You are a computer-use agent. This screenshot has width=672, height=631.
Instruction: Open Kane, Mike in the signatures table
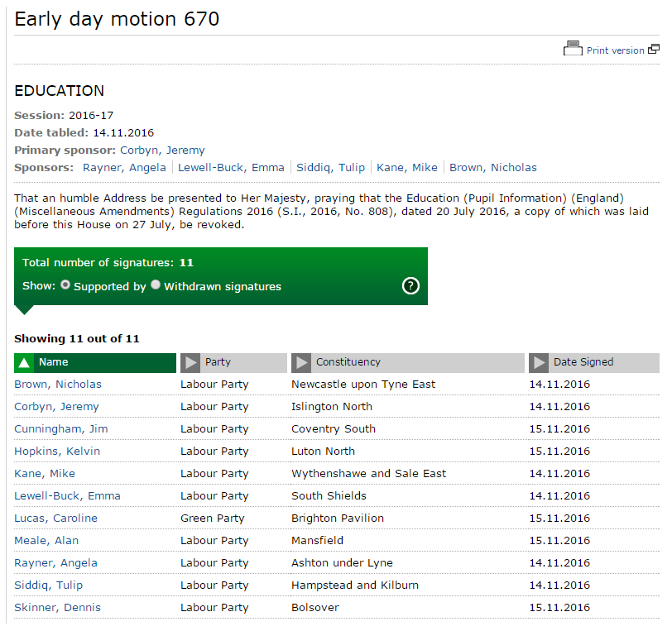pyautogui.click(x=45, y=473)
